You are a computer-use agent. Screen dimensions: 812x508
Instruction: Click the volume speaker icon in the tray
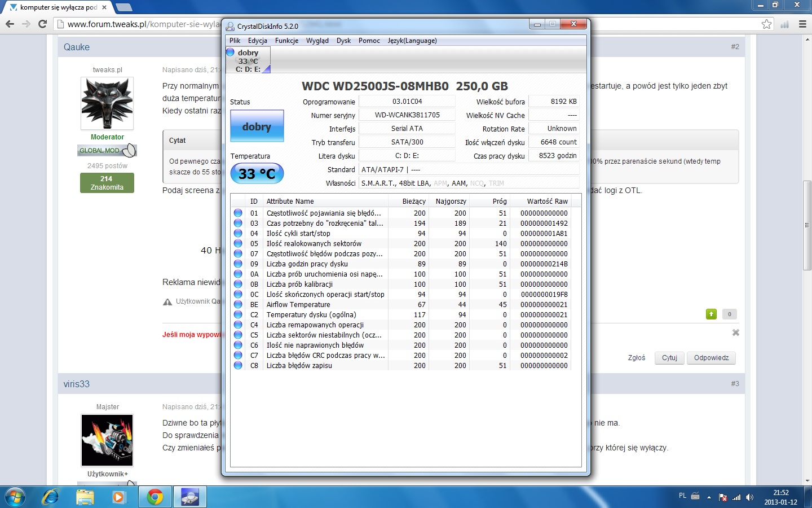tap(749, 497)
